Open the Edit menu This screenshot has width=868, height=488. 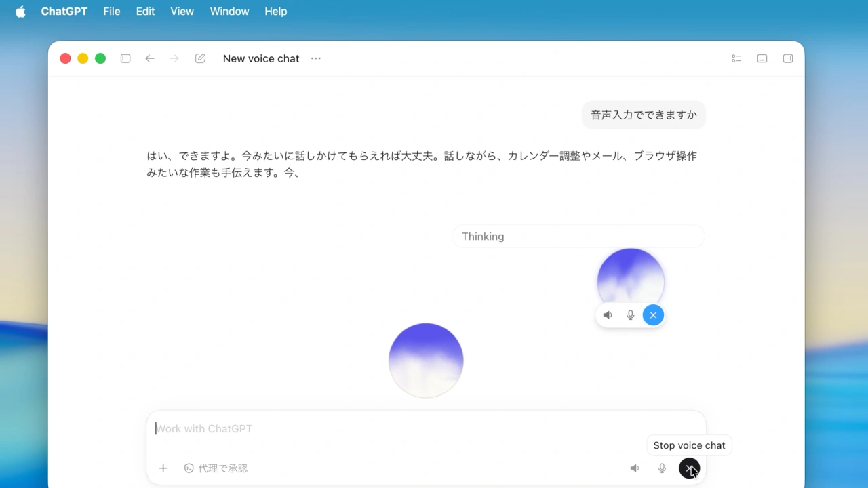145,12
